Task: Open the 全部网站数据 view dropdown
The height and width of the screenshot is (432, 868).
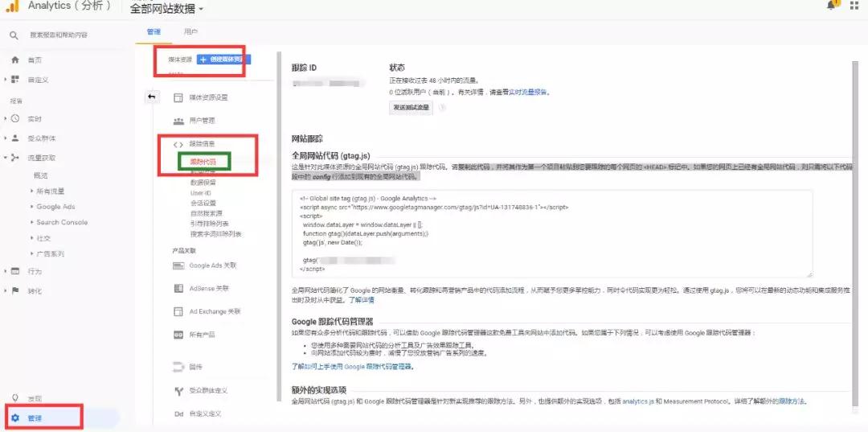Action: tap(166, 9)
